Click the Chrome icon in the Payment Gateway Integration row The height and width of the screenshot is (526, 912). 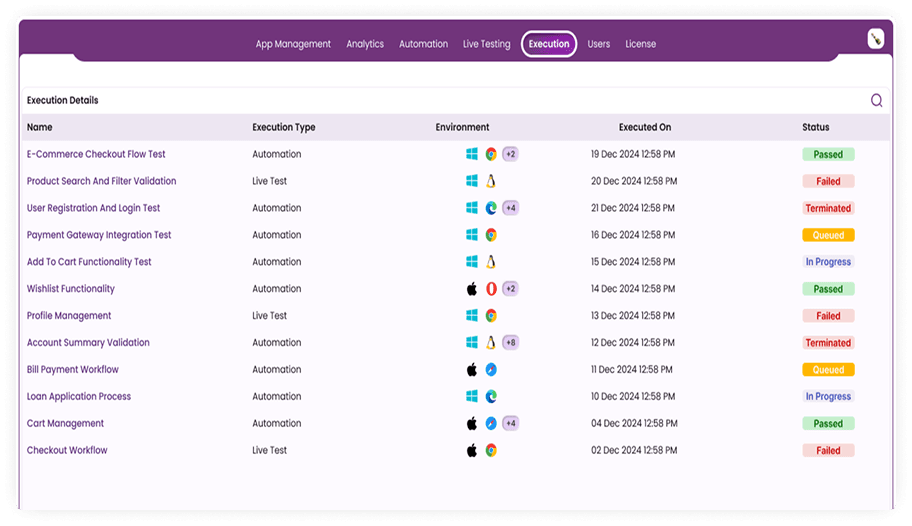491,235
